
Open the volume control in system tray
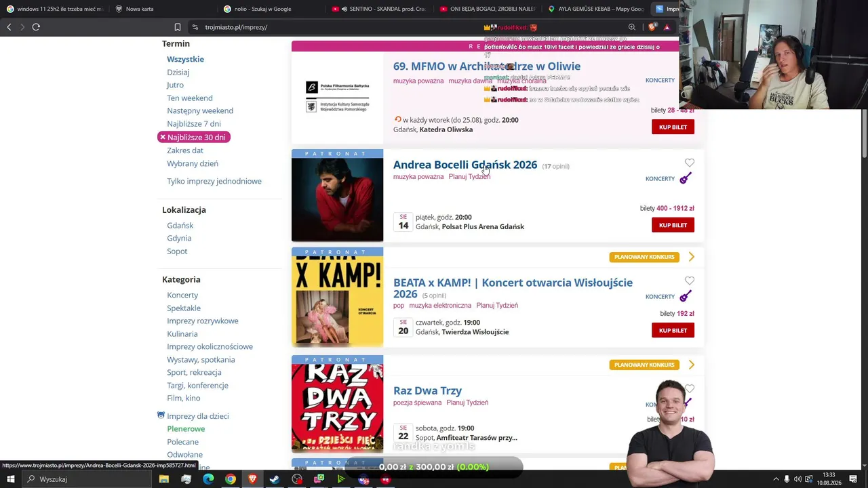797,479
